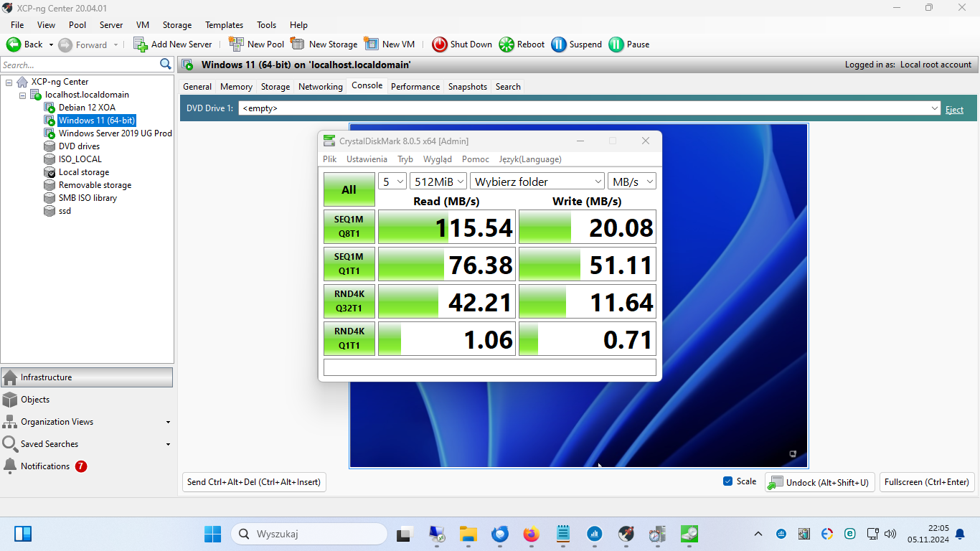Select the Debian 12 XOA VM
Viewport: 980px width, 551px height.
click(87, 108)
